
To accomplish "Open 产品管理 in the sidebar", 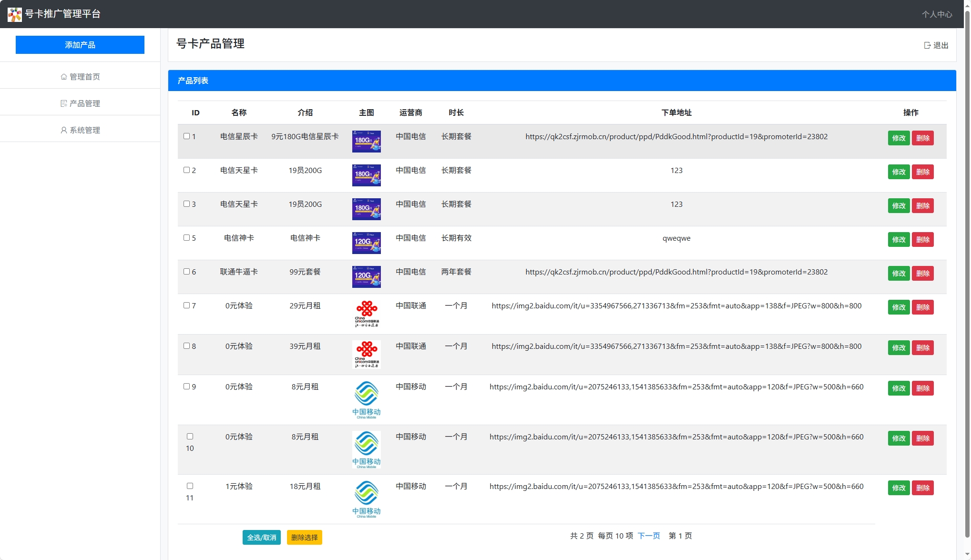I will 80,103.
